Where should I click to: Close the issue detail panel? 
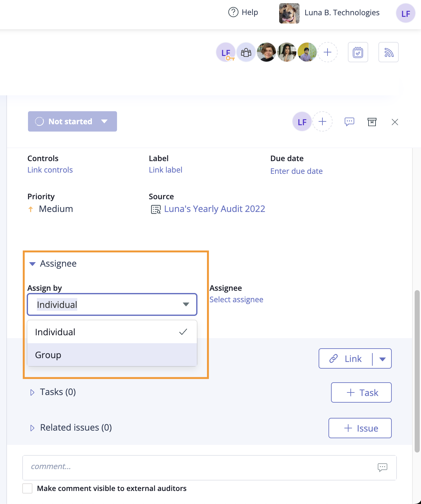[395, 122]
